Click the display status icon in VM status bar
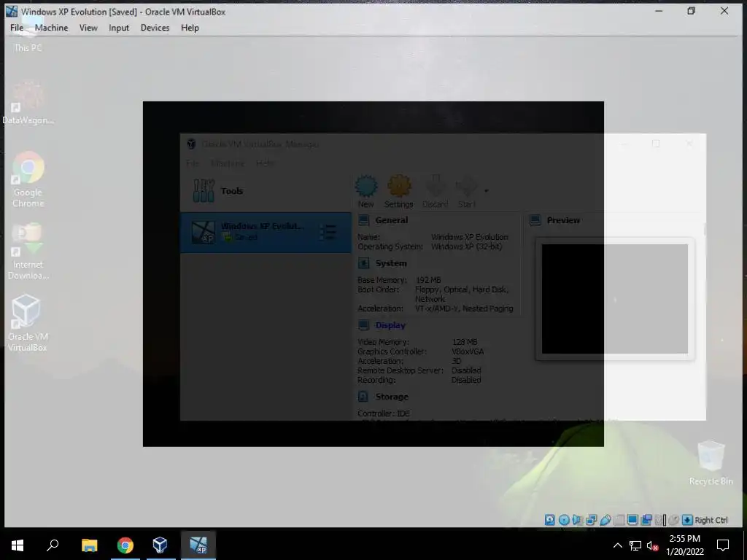 632,520
